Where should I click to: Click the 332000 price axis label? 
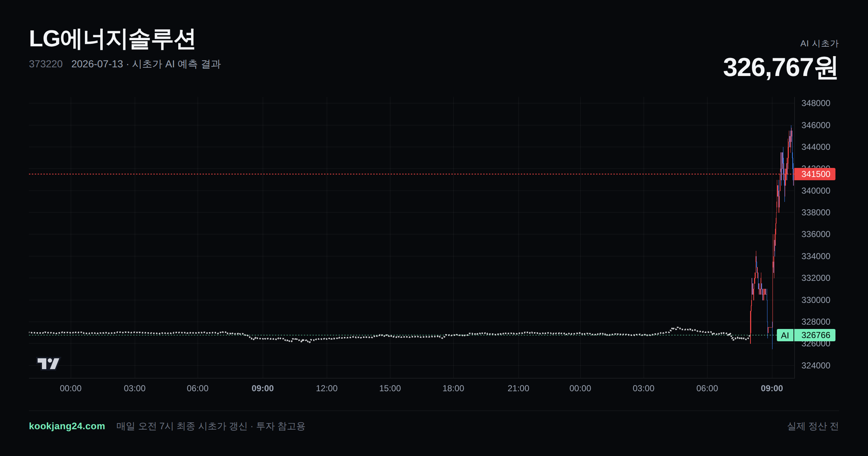pyautogui.click(x=816, y=278)
